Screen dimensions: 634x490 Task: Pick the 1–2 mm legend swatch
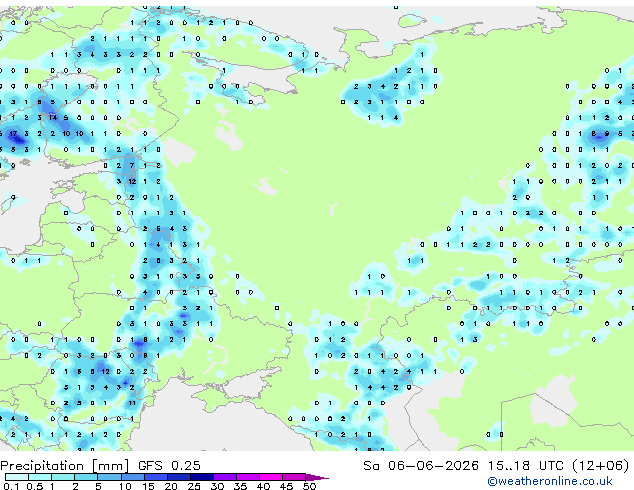pos(63,477)
